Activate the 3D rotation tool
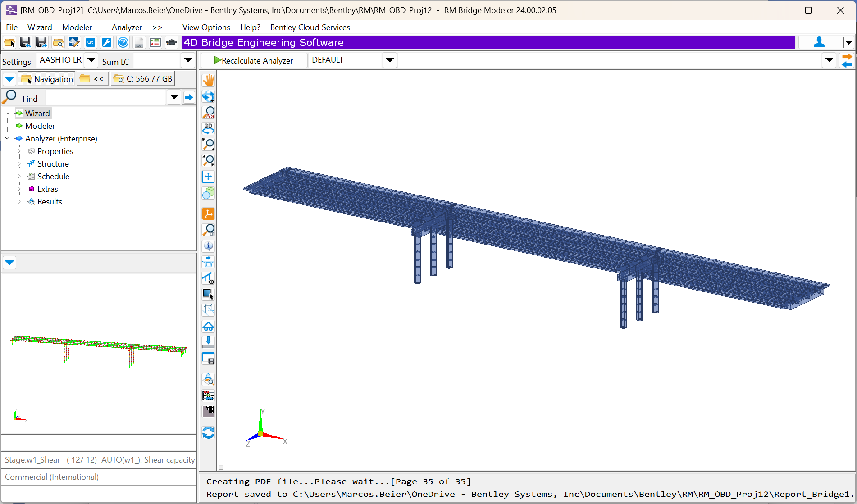The image size is (857, 504). (x=208, y=128)
